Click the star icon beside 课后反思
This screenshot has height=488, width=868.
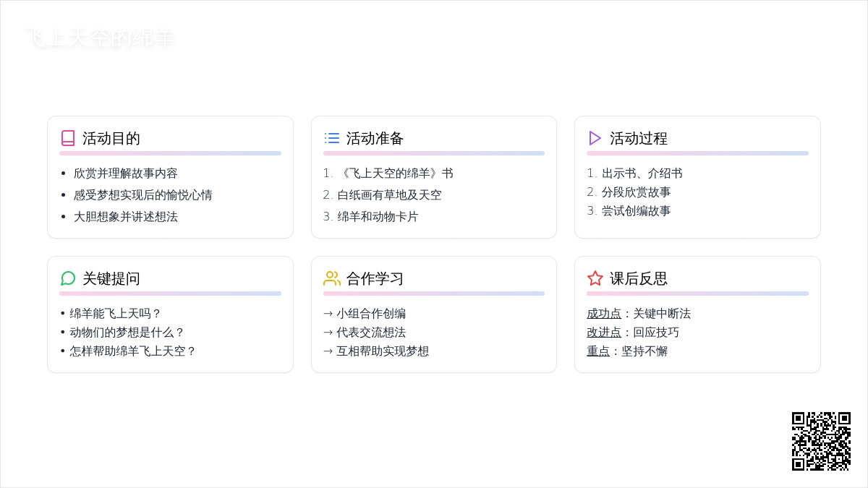pos(595,278)
